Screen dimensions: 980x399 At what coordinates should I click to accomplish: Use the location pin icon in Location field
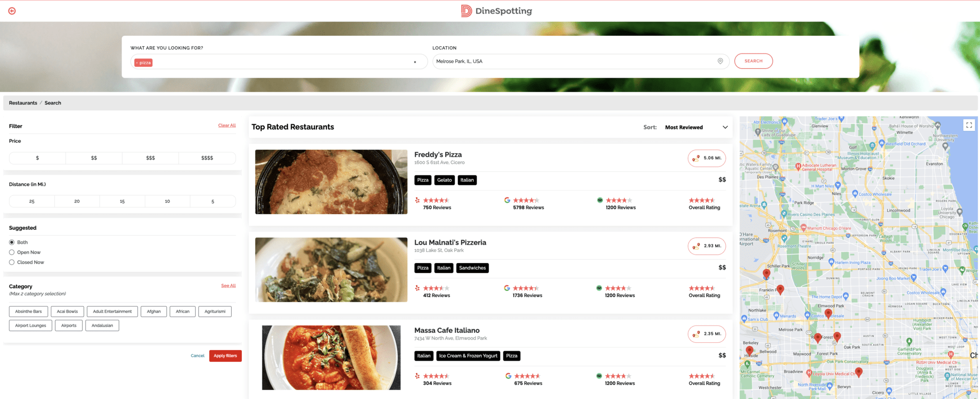[720, 61]
